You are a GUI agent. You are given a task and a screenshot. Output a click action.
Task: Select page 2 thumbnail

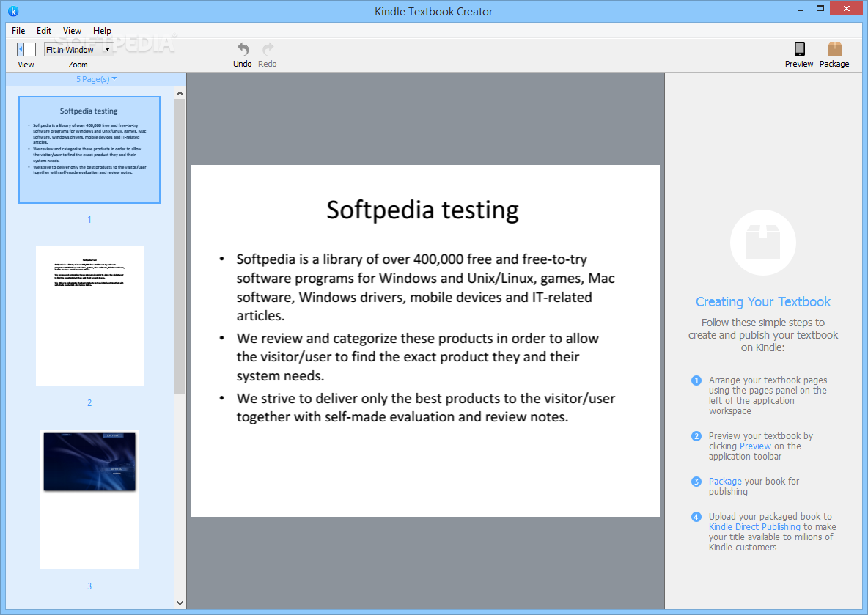point(89,316)
